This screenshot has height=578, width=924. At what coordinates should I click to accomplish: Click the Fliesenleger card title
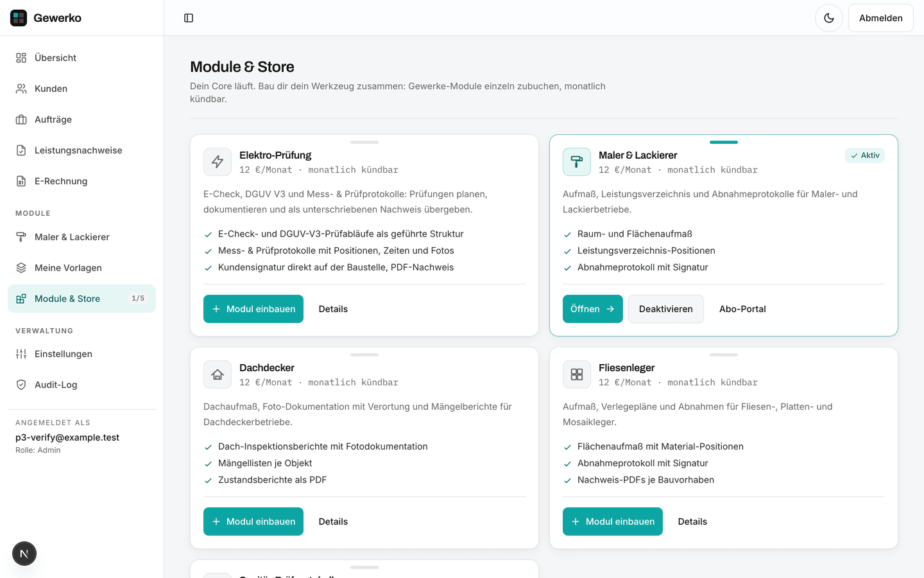click(x=627, y=368)
